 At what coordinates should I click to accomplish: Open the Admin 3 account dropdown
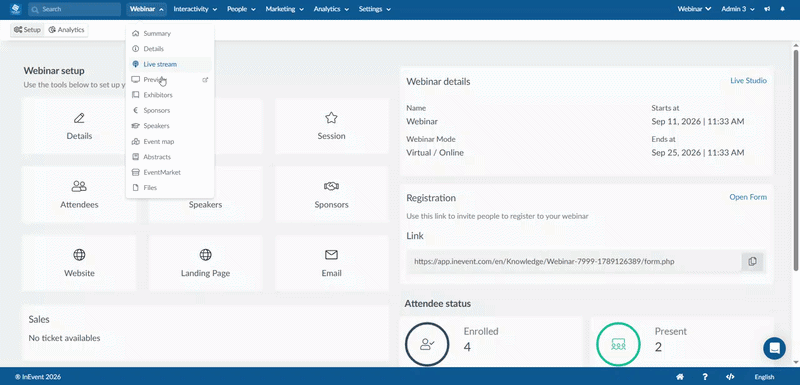point(738,9)
